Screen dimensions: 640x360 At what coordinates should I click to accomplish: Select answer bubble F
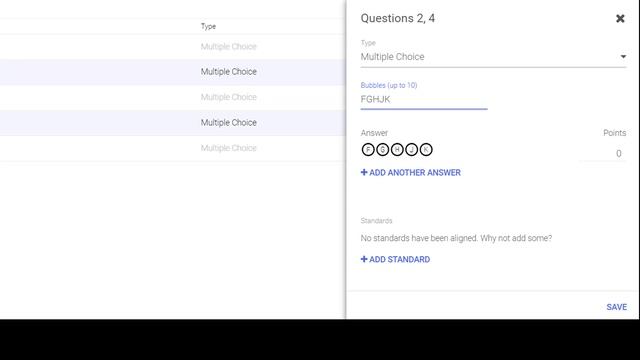[x=368, y=150]
